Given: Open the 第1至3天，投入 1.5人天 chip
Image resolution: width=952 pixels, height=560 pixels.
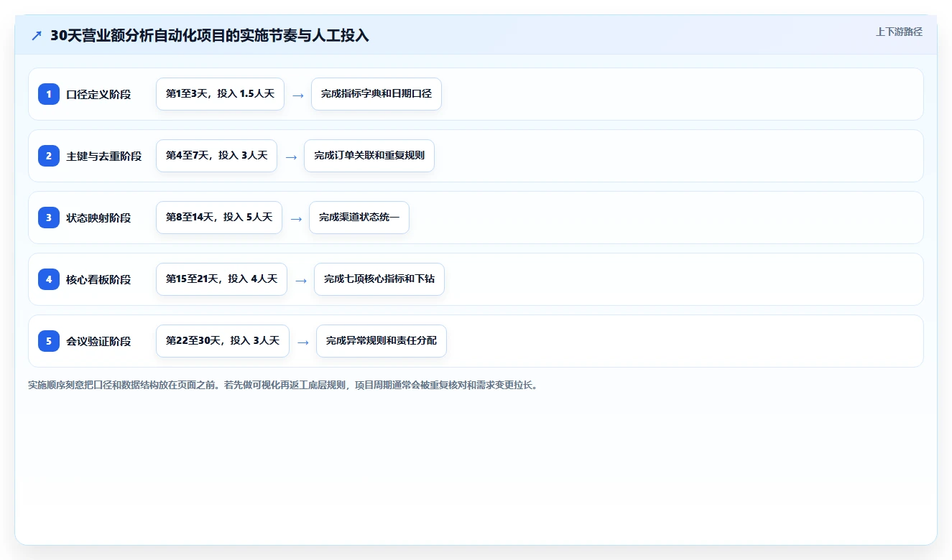Looking at the screenshot, I should (220, 94).
